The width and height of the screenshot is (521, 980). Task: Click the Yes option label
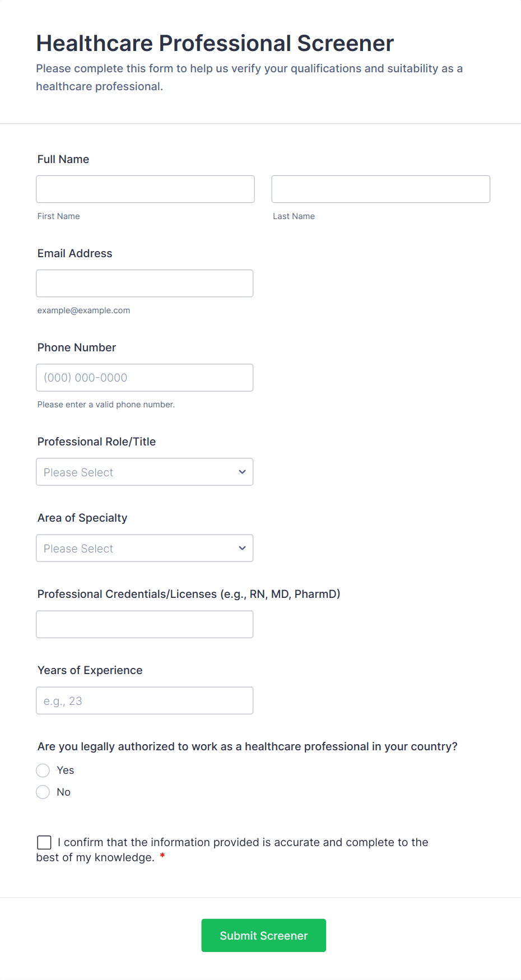(x=66, y=770)
